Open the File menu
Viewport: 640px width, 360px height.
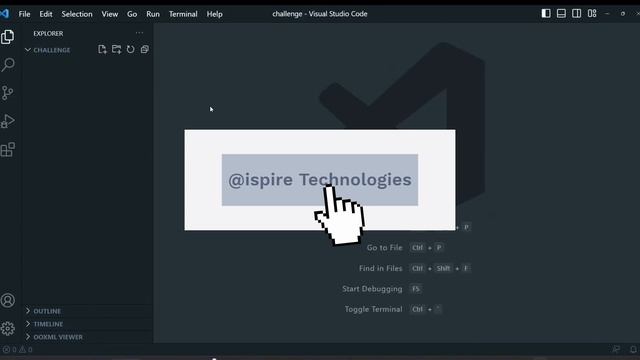[x=24, y=14]
